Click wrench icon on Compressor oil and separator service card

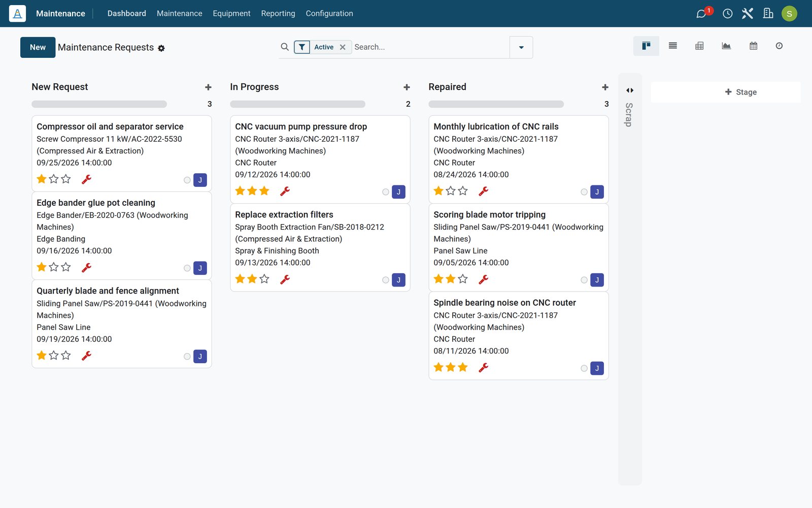pyautogui.click(x=87, y=179)
